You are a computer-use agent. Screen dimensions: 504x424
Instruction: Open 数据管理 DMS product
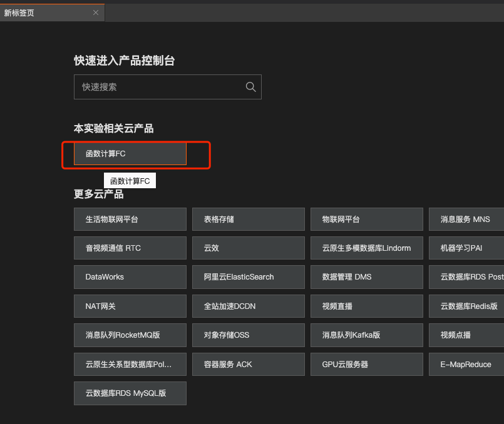pos(367,277)
